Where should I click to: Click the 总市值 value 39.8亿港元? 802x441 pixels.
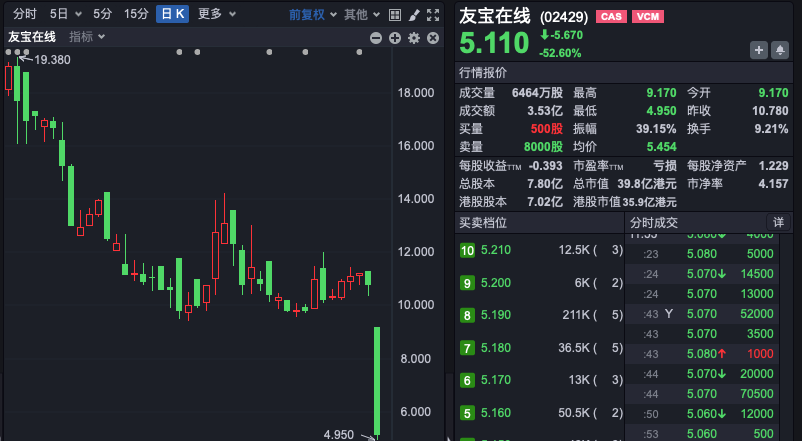click(x=647, y=183)
